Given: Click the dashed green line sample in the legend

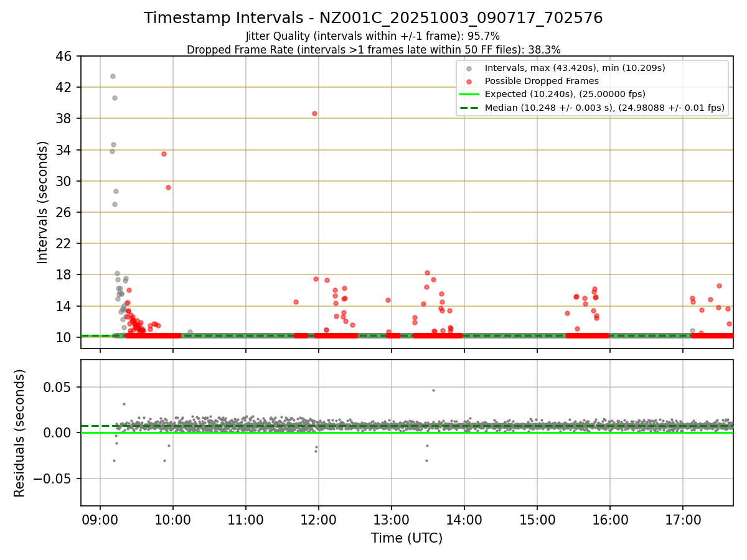Looking at the screenshot, I should point(469,108).
